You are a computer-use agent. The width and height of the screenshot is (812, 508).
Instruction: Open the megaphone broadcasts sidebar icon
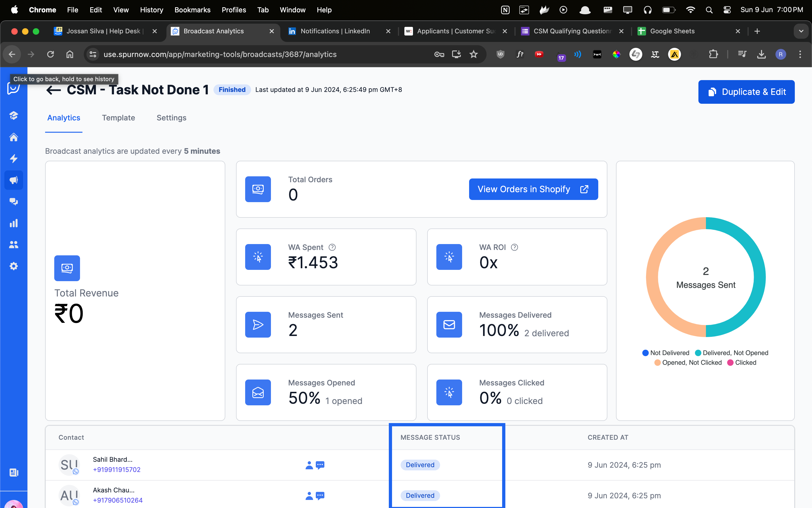point(13,180)
